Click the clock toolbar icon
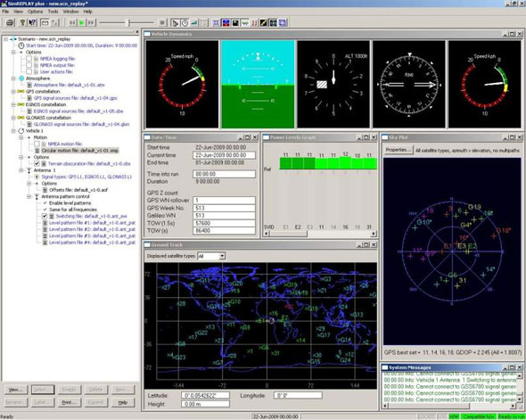 (185, 22)
